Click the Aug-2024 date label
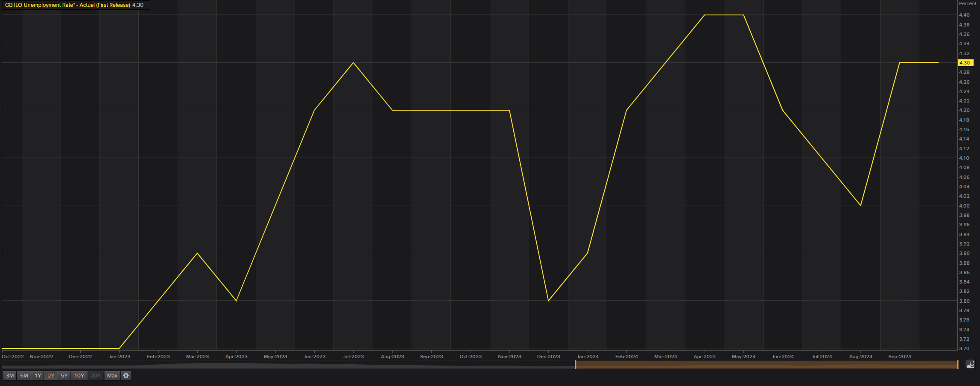Screen dimensions: 980x386 [861, 357]
